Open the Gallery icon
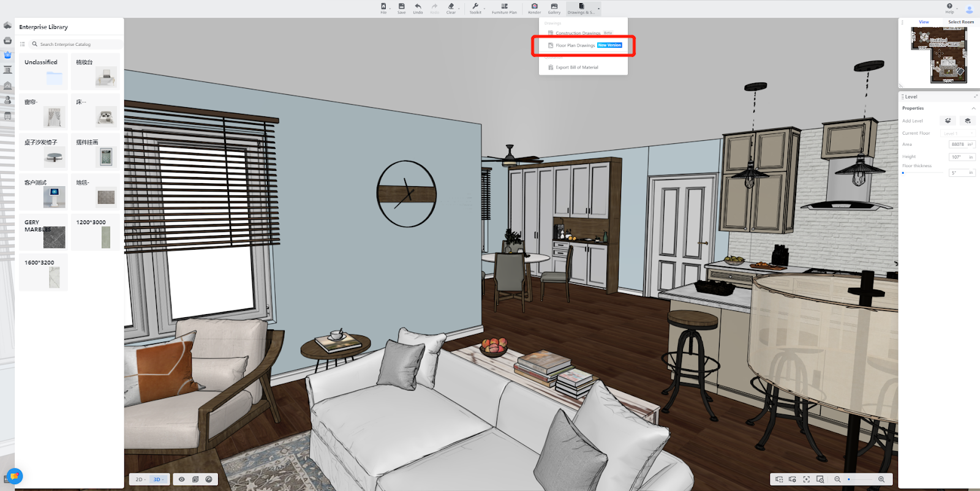 click(x=554, y=7)
